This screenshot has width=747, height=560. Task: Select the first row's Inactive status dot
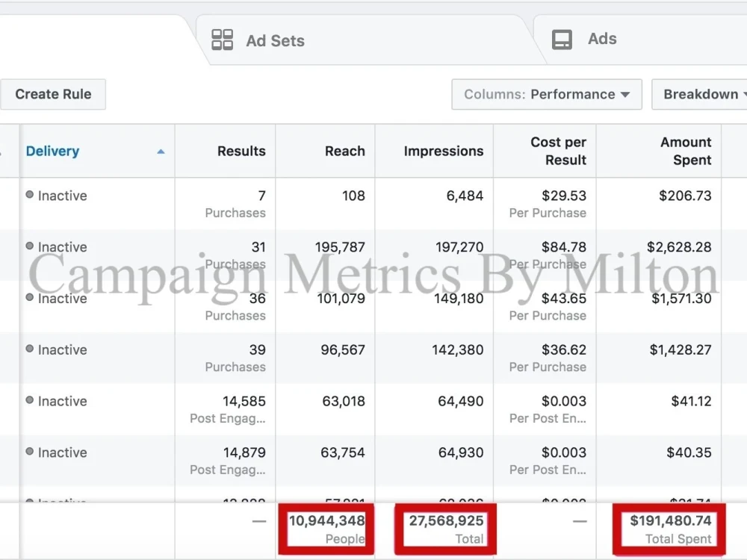tap(30, 194)
